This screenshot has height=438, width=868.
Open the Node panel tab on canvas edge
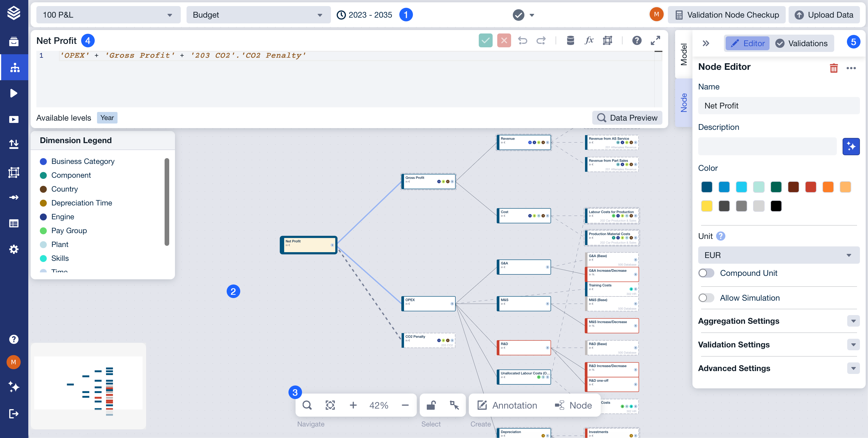[x=684, y=101]
